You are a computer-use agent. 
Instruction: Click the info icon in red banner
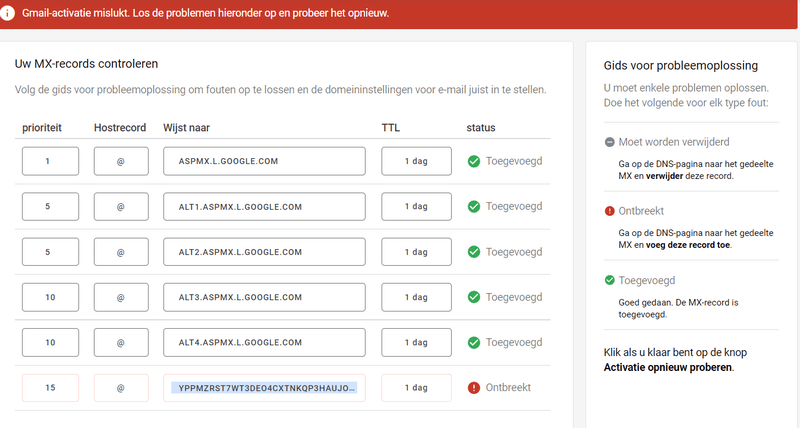8,13
